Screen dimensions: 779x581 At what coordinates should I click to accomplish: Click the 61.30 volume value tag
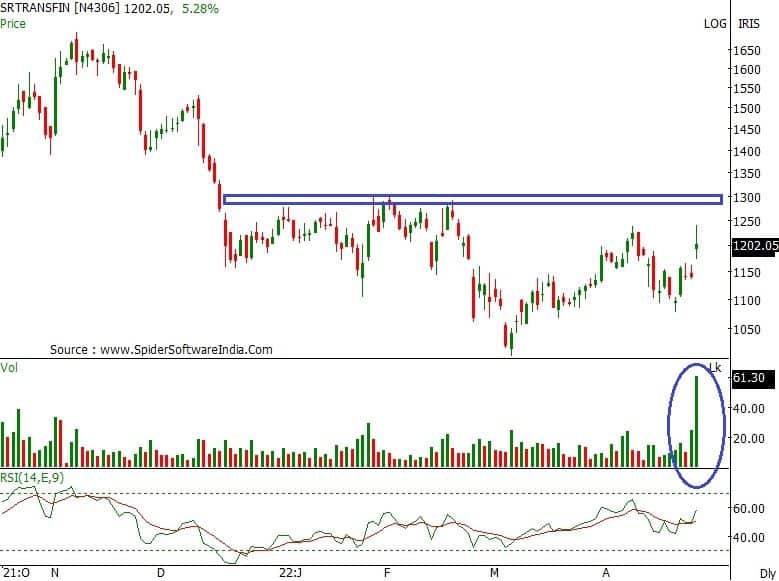[x=748, y=378]
